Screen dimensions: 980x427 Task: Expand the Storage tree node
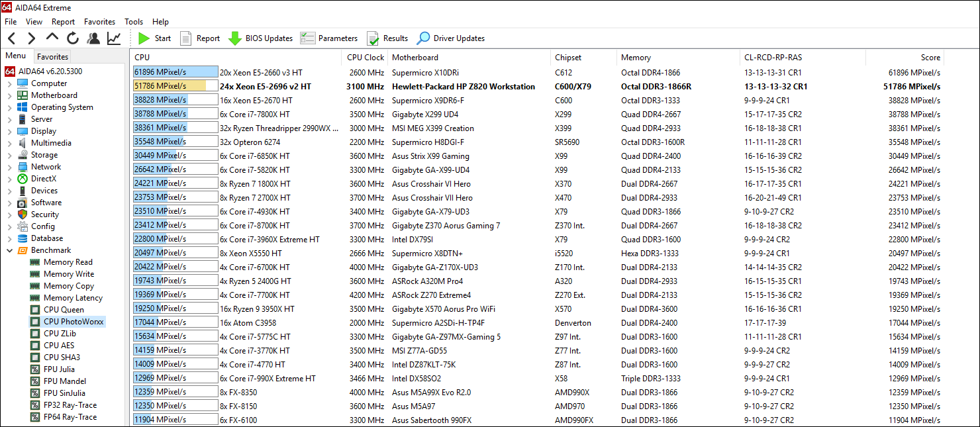(9, 155)
